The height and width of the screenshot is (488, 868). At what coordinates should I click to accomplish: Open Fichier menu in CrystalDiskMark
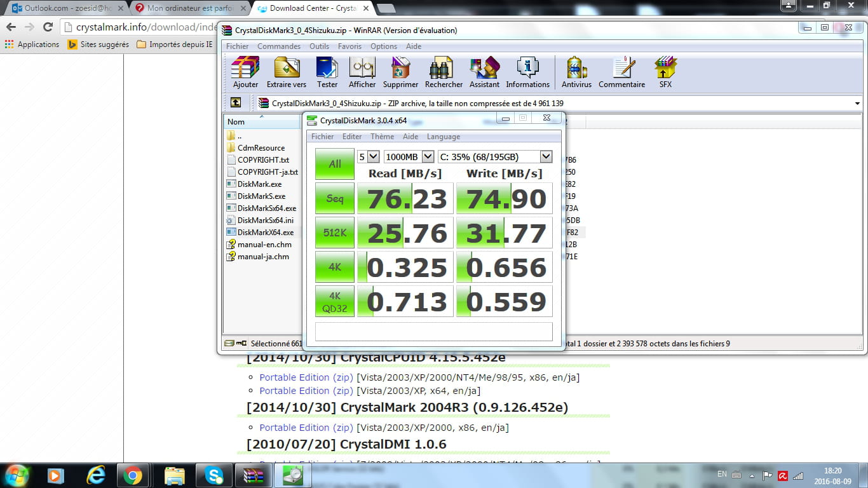322,137
